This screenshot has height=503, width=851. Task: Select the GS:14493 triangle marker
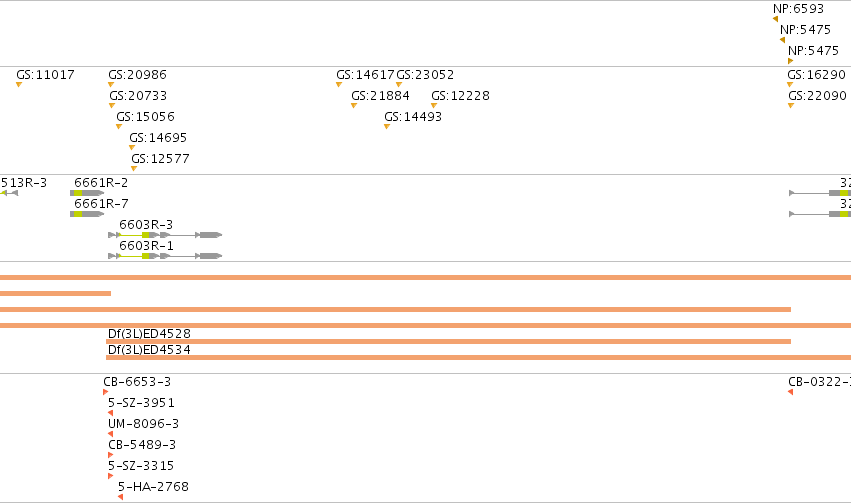coord(387,127)
